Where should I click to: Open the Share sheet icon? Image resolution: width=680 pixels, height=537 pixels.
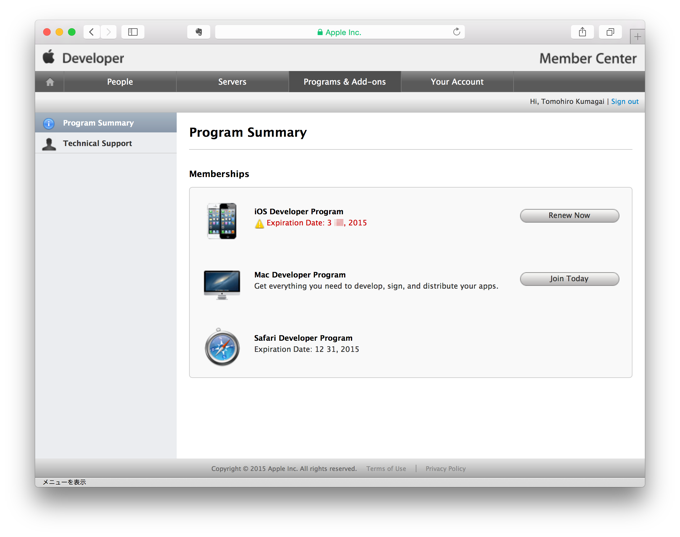[x=582, y=32]
